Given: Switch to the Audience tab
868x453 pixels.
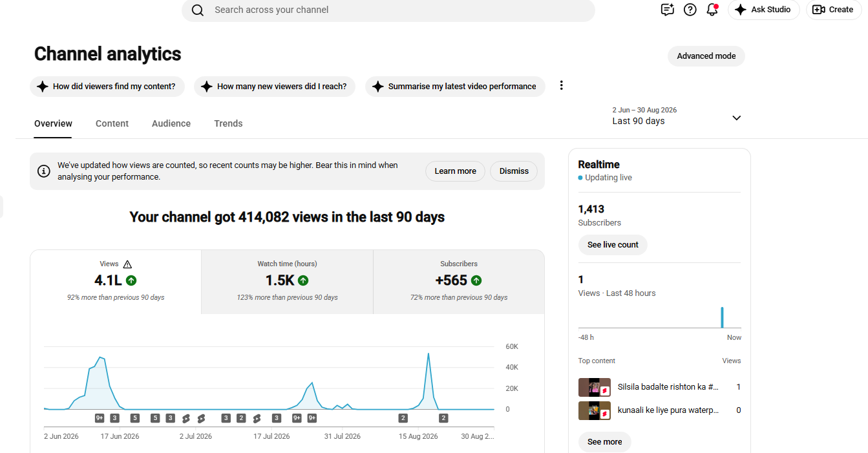Looking at the screenshot, I should 171,123.
